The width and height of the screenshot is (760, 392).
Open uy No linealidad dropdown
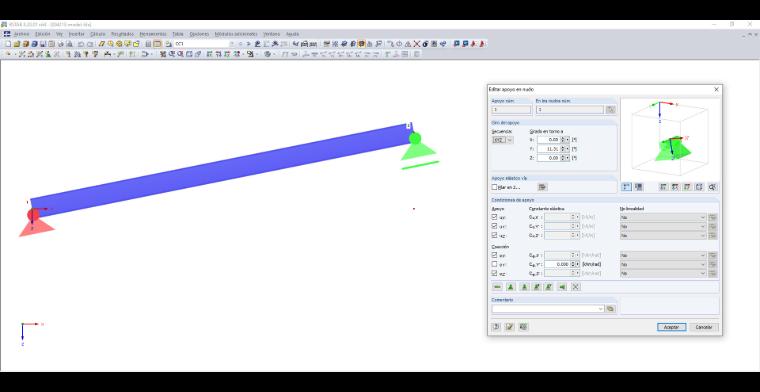click(x=663, y=226)
